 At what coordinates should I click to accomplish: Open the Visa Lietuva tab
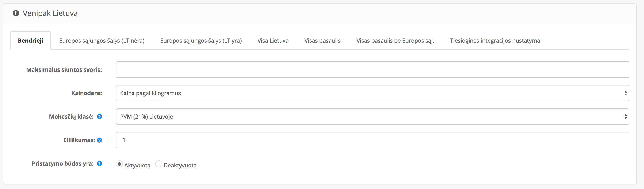pos(273,41)
